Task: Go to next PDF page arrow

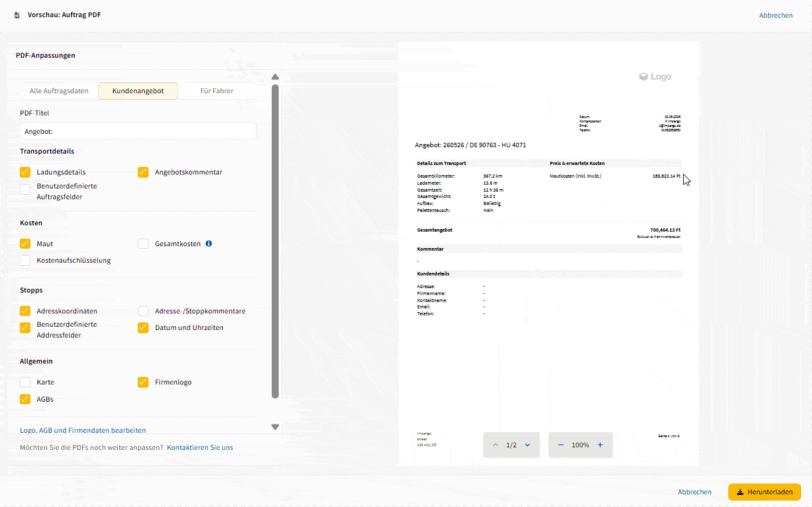Action: click(x=528, y=445)
